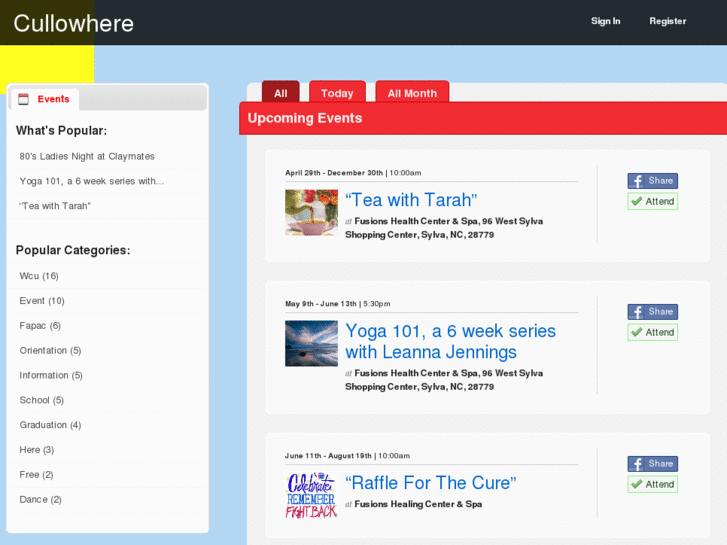The width and height of the screenshot is (727, 545).
Task: Select the Orientation (5) category
Action: [50, 351]
